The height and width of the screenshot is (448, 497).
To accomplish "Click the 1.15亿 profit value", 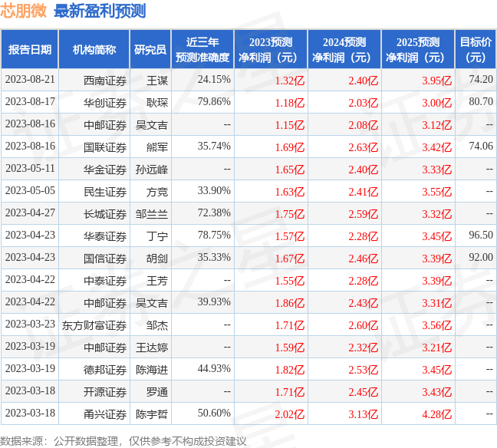I will (x=289, y=125).
